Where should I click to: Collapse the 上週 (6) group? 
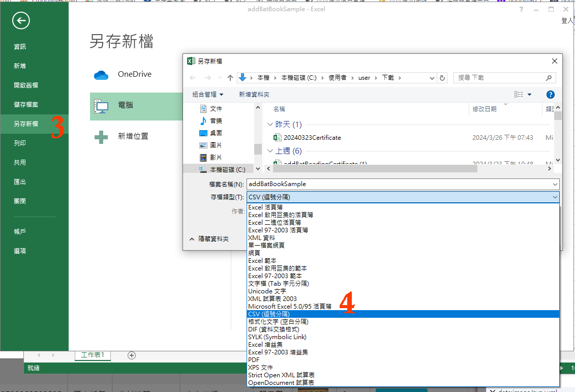(x=270, y=151)
